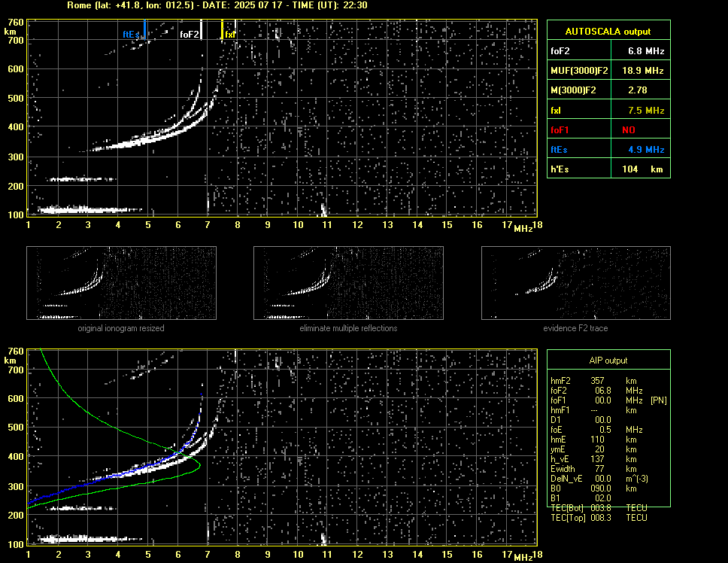The width and height of the screenshot is (728, 563).
Task: Select the foF1 '00.0' value in the AIP output
Action: point(602,400)
